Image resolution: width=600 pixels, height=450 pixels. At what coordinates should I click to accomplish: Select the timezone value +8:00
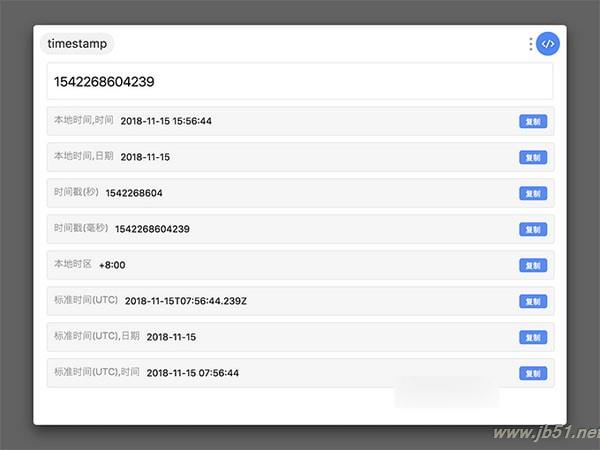112,265
